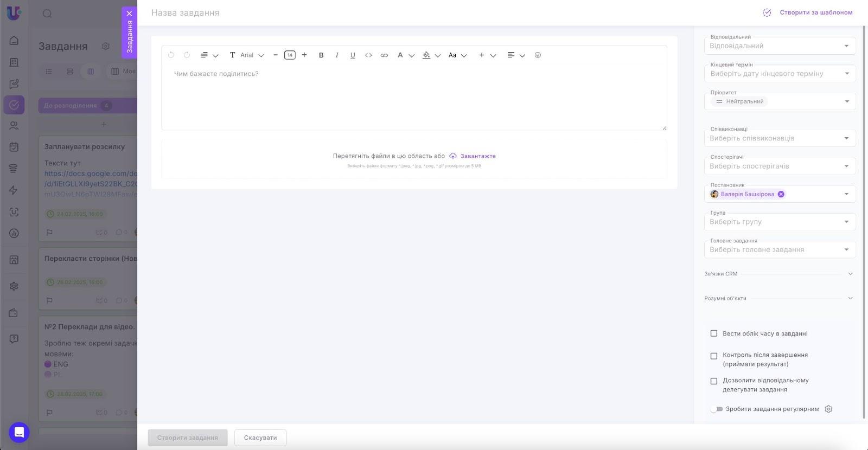
Task: Tick 'Дозволити відповідальному делегувати завдання' checkbox
Action: coord(714,381)
